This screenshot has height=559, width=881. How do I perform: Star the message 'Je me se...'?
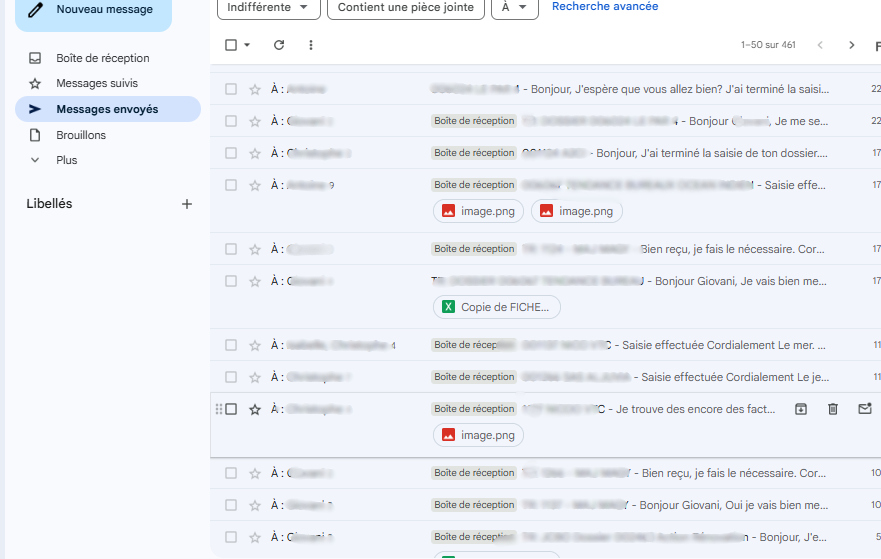point(255,121)
